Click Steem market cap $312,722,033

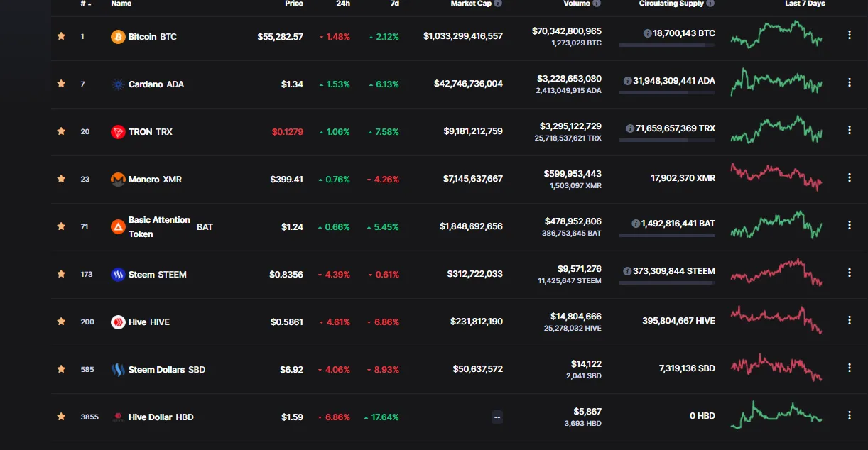tap(475, 274)
